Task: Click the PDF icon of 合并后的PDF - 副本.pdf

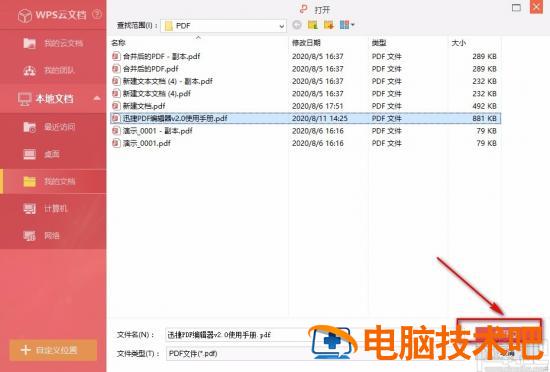Action: [x=116, y=56]
